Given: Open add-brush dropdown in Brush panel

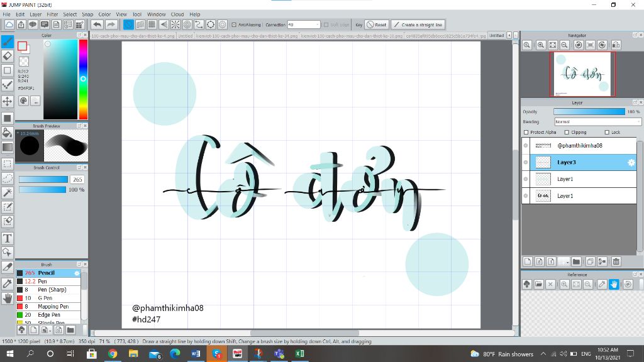Looking at the screenshot, I should point(47,329).
